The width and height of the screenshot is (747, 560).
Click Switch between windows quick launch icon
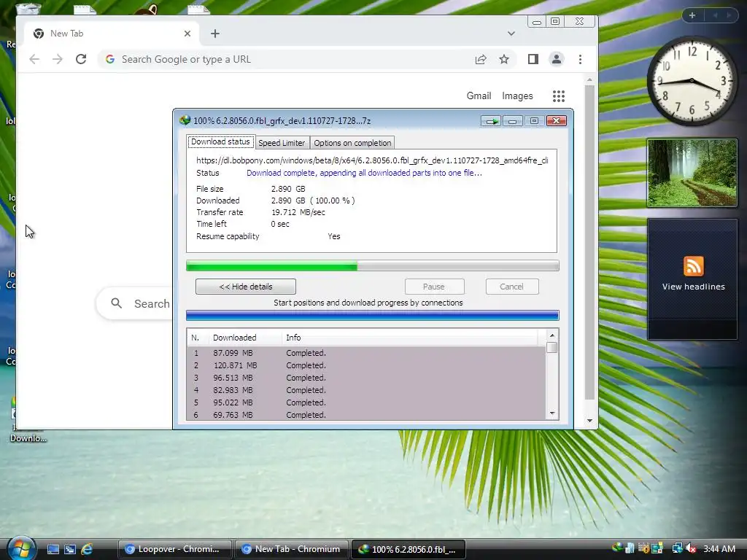(x=70, y=549)
